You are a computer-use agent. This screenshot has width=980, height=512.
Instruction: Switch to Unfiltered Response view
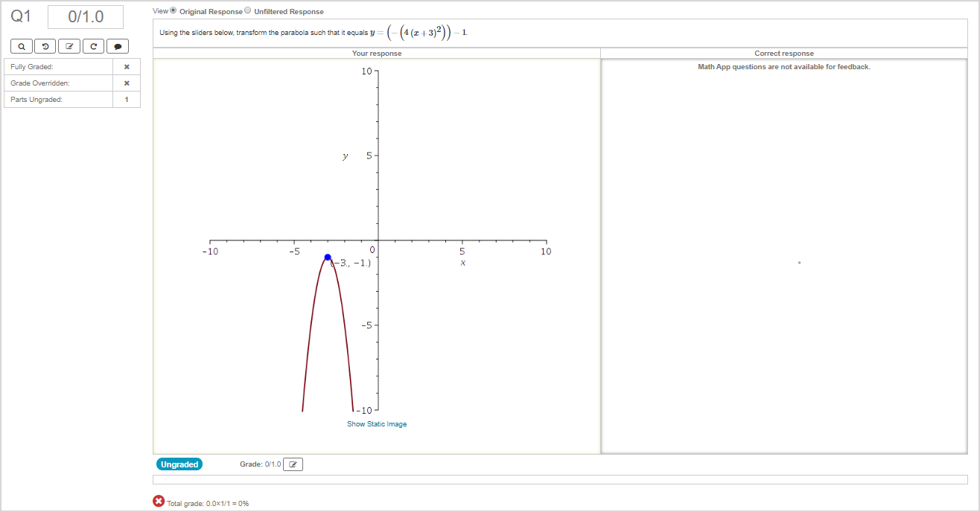247,10
